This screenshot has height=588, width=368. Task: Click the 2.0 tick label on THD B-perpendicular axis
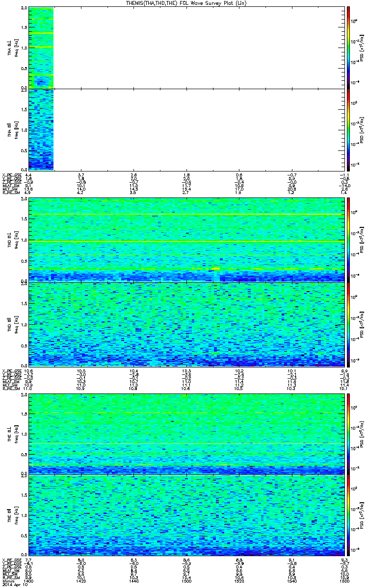pyautogui.click(x=24, y=200)
